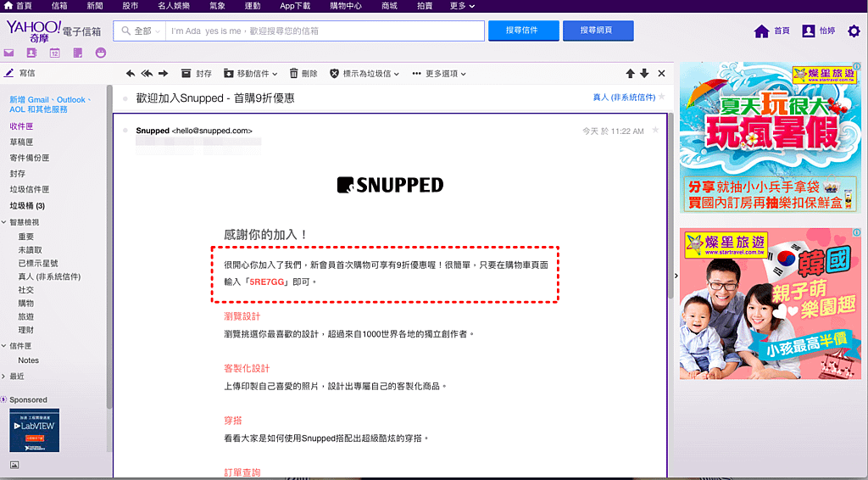
Task: Open settings gear icon at top right
Action: [854, 31]
